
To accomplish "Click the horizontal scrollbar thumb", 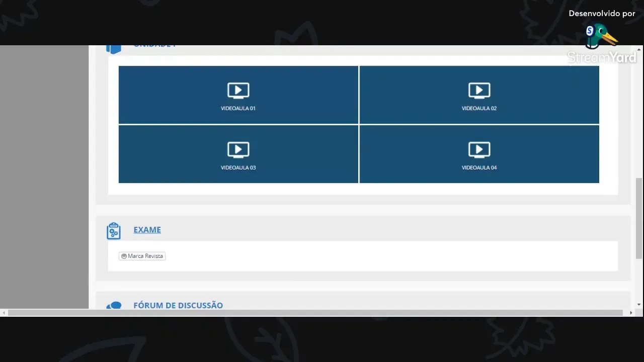I will 315,313.
